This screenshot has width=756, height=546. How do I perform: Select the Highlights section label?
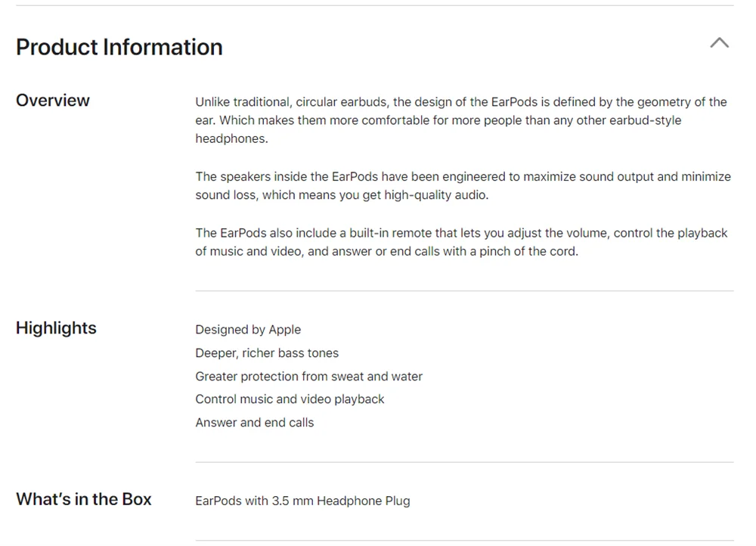click(56, 328)
